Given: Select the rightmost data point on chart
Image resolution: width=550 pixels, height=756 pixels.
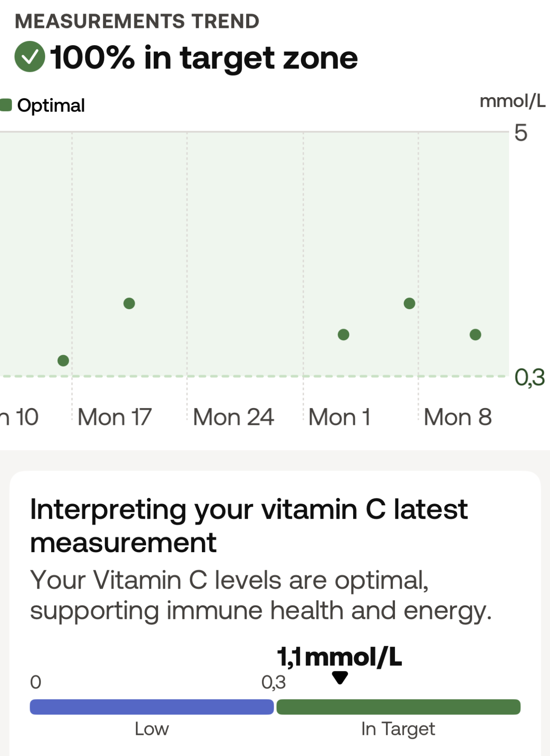Looking at the screenshot, I should pos(475,335).
